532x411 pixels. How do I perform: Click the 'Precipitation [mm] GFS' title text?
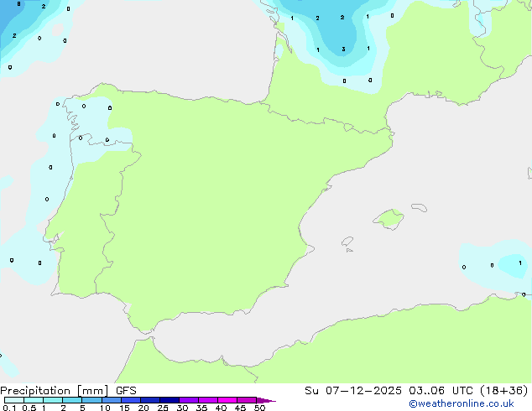click(68, 391)
